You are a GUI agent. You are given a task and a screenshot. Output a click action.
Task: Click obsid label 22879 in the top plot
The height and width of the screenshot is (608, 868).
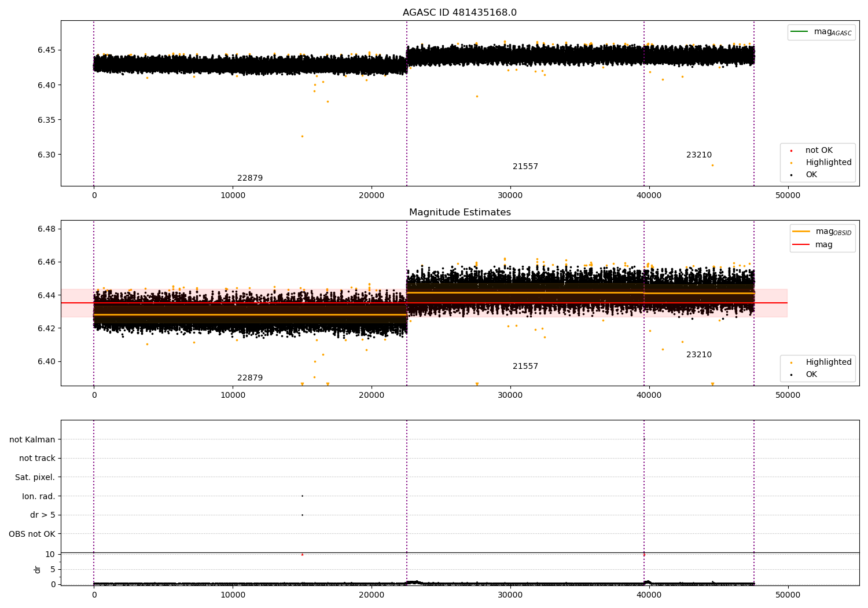(250, 178)
